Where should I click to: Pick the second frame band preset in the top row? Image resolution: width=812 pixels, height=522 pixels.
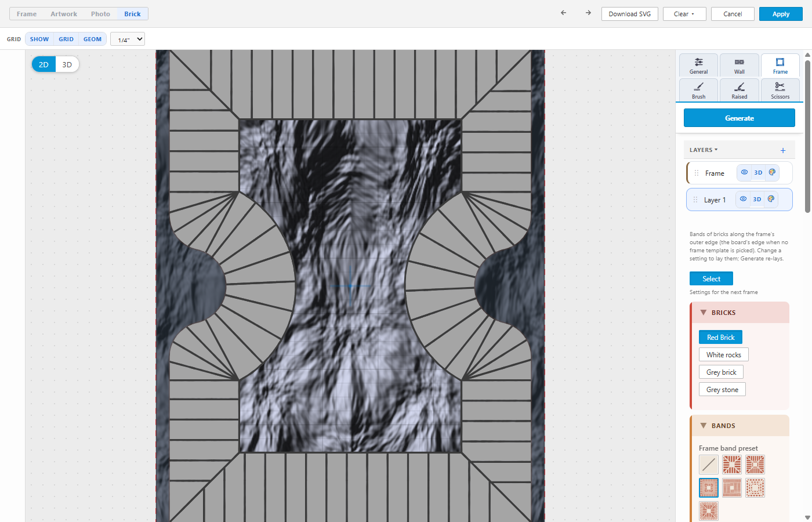pyautogui.click(x=732, y=465)
